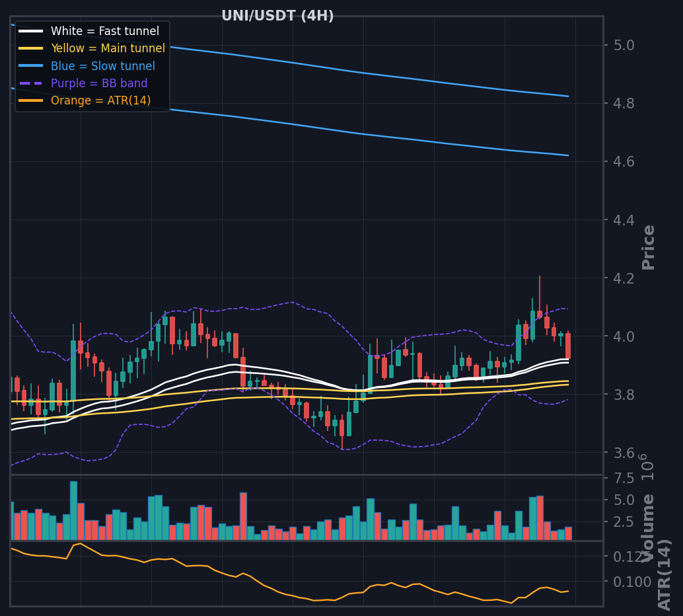Click the orange line swatch in legend

[31, 100]
